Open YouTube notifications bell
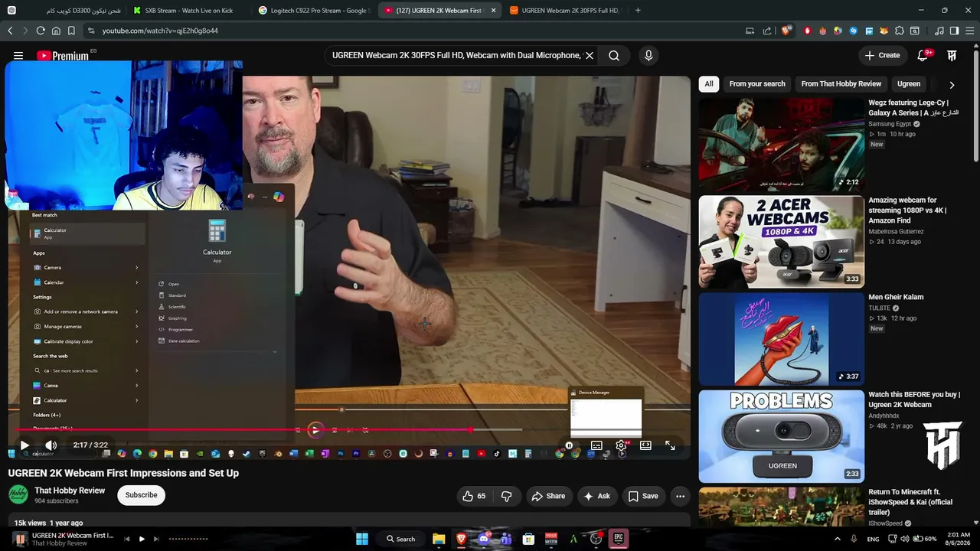The image size is (980, 551). click(x=923, y=55)
